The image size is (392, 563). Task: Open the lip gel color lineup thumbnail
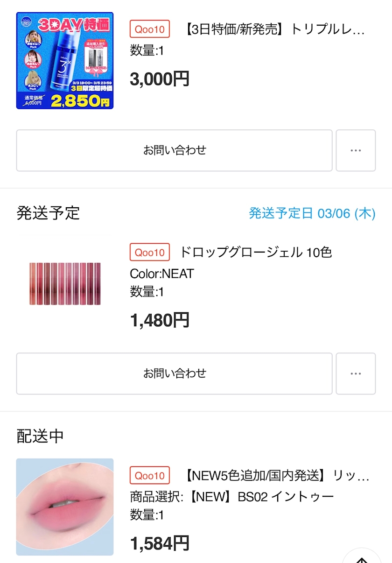coord(65,284)
